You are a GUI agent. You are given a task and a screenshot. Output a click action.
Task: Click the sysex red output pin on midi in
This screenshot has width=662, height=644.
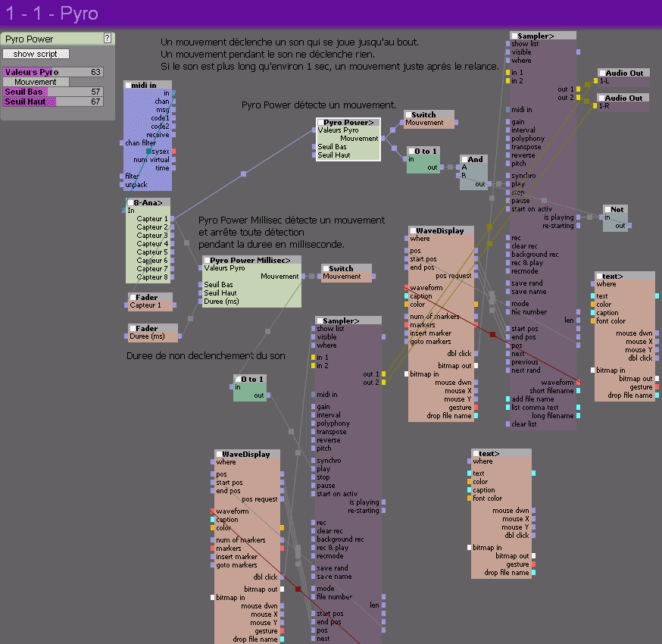(173, 152)
